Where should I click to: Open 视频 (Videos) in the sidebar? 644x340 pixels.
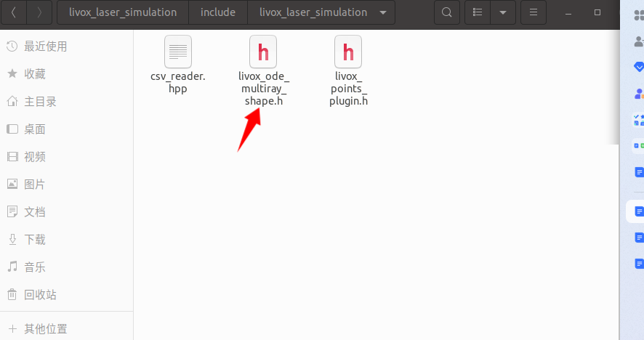click(x=67, y=157)
